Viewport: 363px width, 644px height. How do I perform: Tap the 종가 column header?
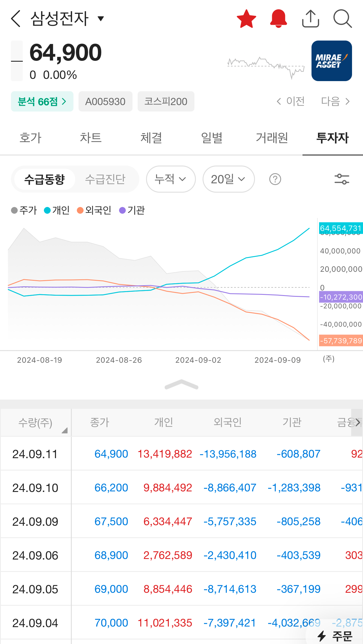[x=100, y=422]
